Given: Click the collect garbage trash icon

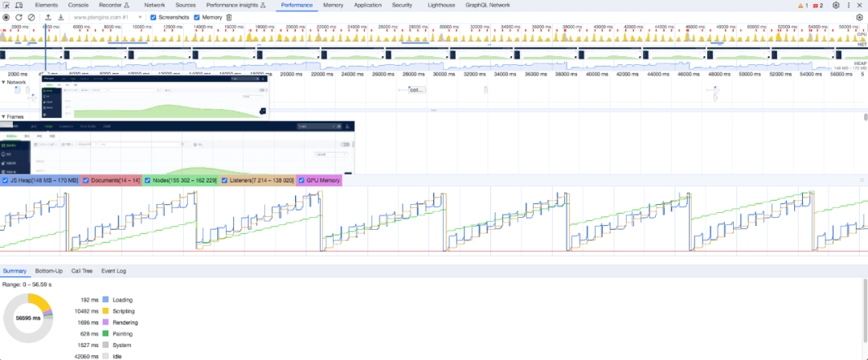Looking at the screenshot, I should [x=229, y=17].
